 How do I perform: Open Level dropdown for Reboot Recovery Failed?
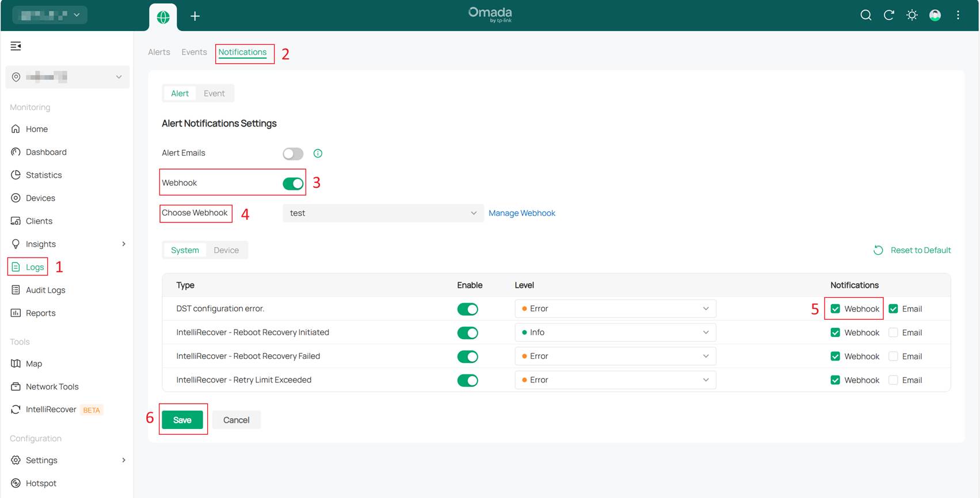click(615, 357)
